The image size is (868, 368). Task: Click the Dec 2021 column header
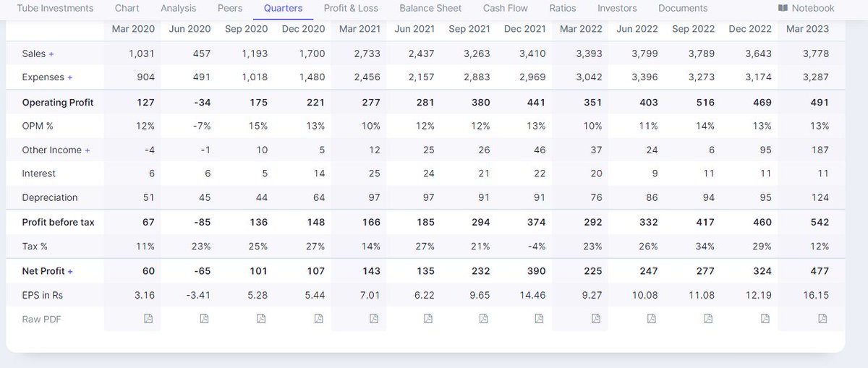[525, 29]
